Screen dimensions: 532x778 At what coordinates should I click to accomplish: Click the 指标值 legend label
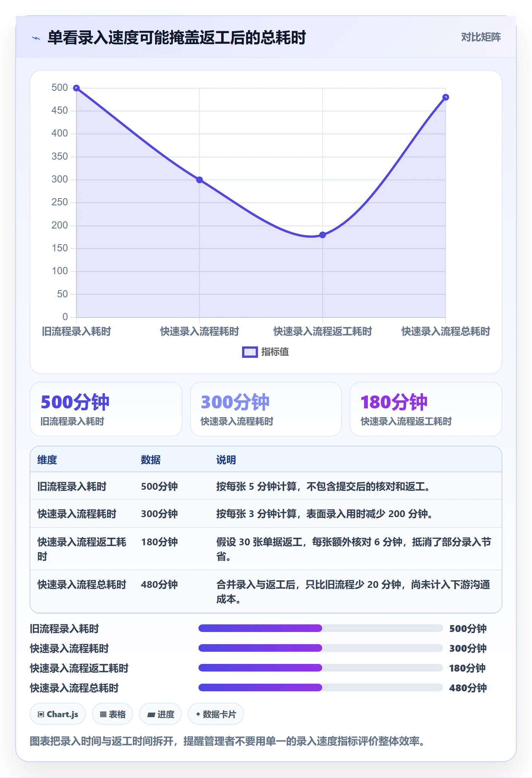coord(275,352)
